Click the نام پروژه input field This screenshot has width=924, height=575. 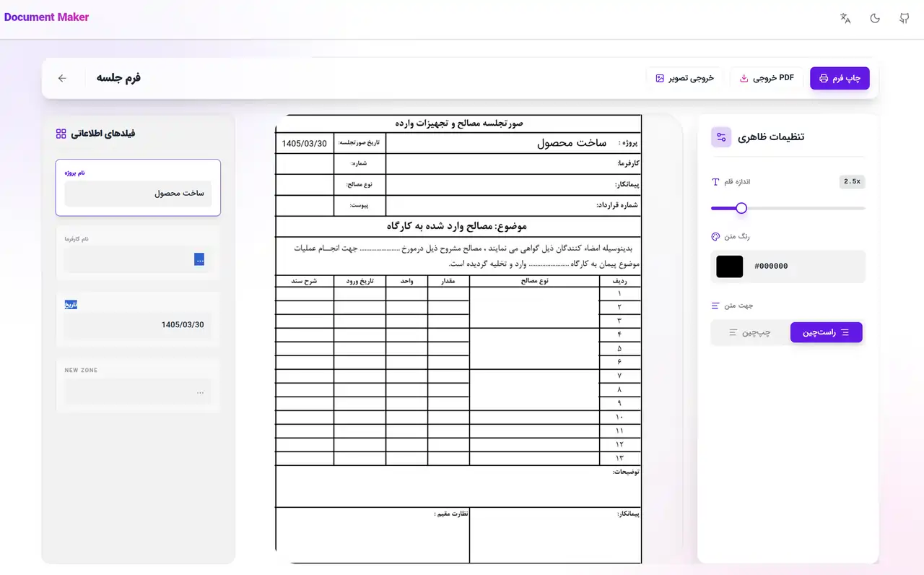[138, 194]
